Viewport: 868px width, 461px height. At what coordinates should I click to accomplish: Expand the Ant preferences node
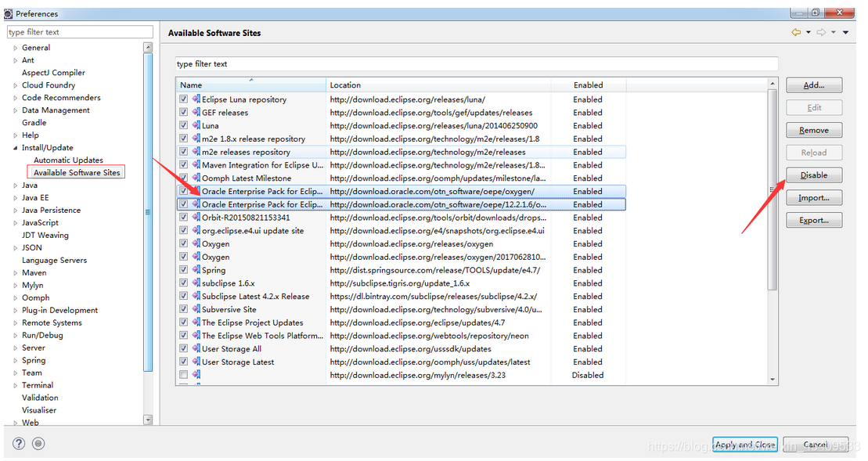tap(16, 60)
